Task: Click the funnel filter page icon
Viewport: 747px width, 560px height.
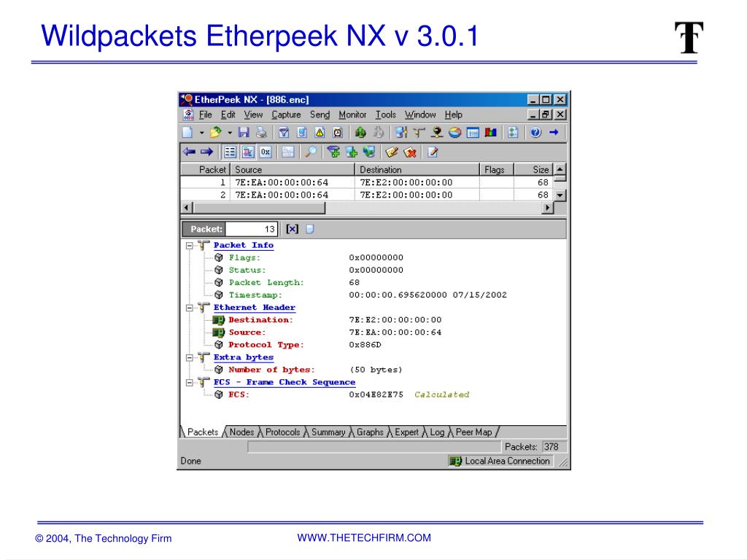Action: tap(284, 133)
